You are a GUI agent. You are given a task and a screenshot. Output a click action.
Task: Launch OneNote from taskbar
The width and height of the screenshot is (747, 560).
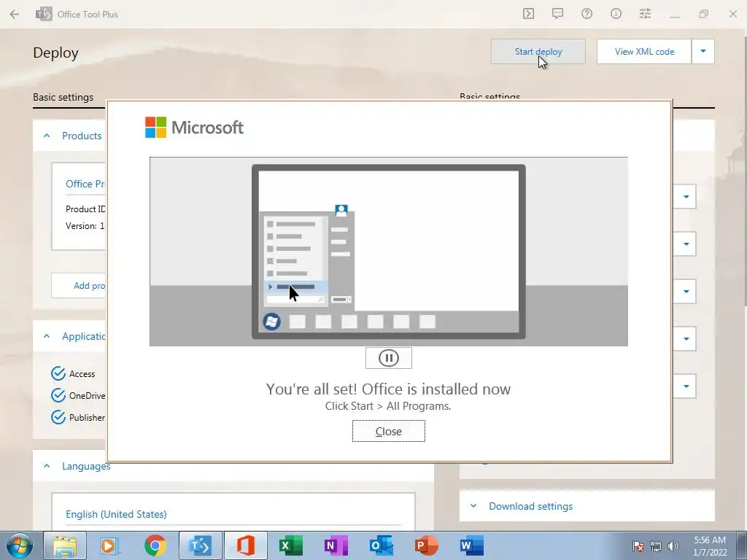(336, 545)
